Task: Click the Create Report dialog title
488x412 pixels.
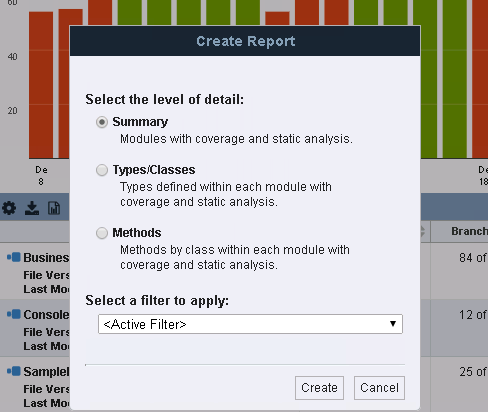Action: coord(246,41)
